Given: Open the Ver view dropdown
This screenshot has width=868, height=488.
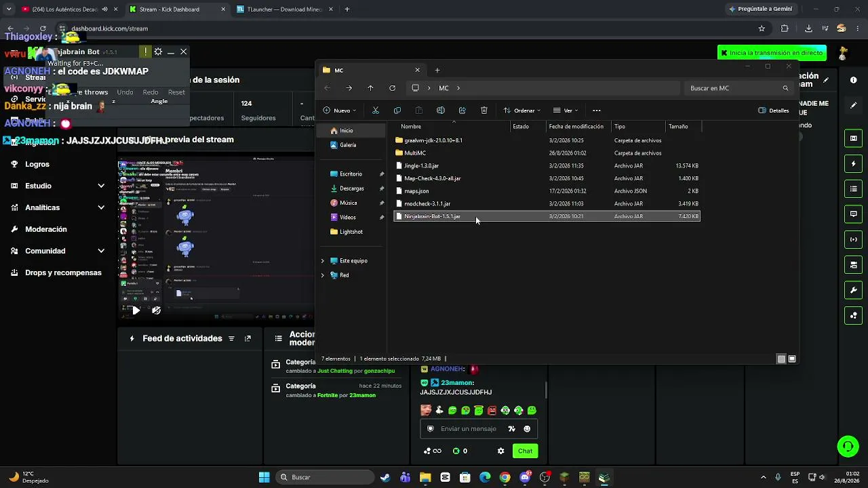Looking at the screenshot, I should pyautogui.click(x=566, y=110).
